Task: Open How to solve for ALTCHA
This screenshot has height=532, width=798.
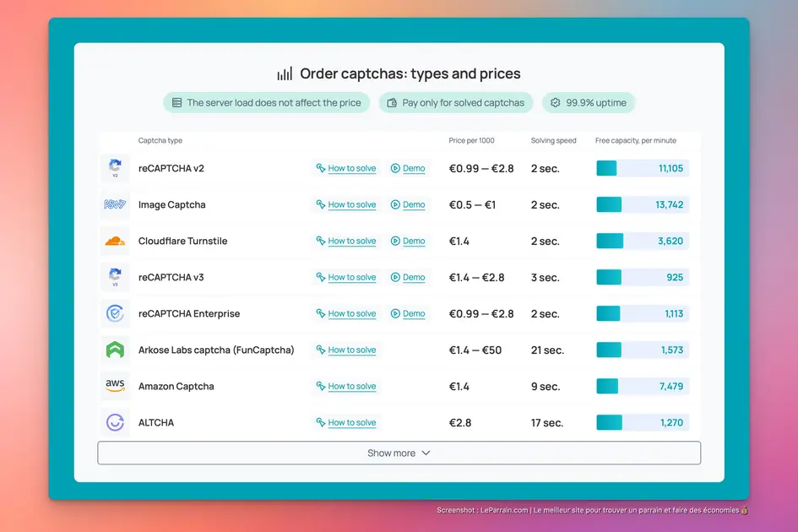Action: (x=351, y=422)
